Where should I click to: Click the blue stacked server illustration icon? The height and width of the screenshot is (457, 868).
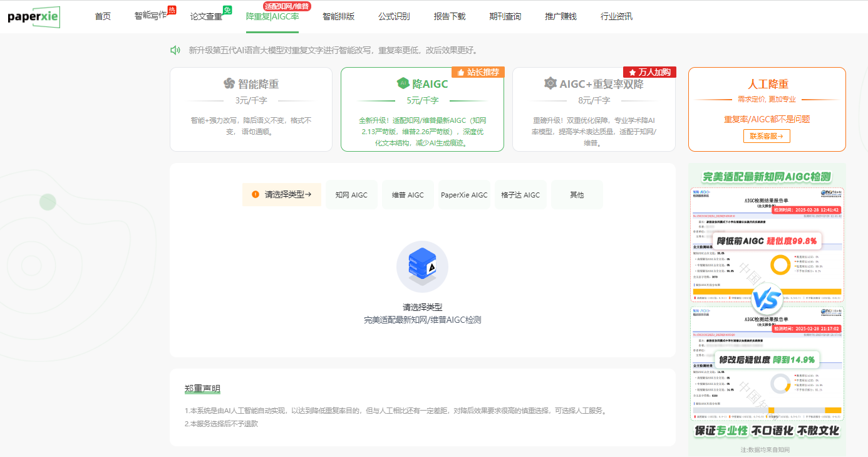click(x=422, y=267)
